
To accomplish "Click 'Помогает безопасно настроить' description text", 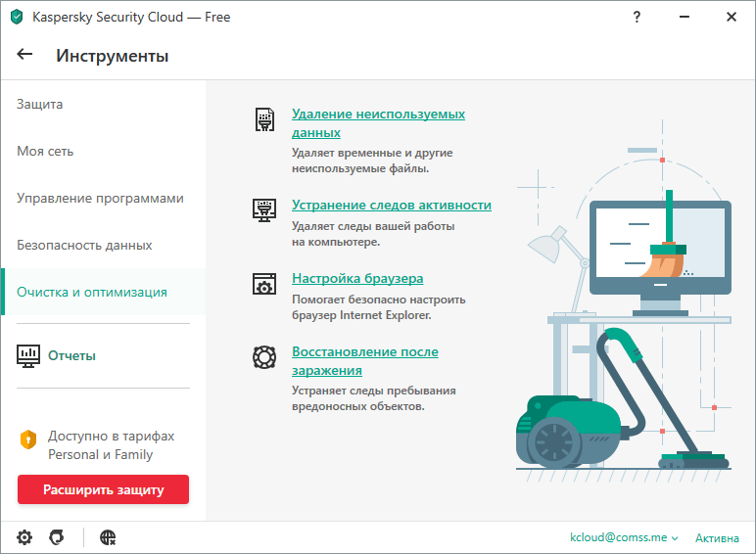I will 378,300.
